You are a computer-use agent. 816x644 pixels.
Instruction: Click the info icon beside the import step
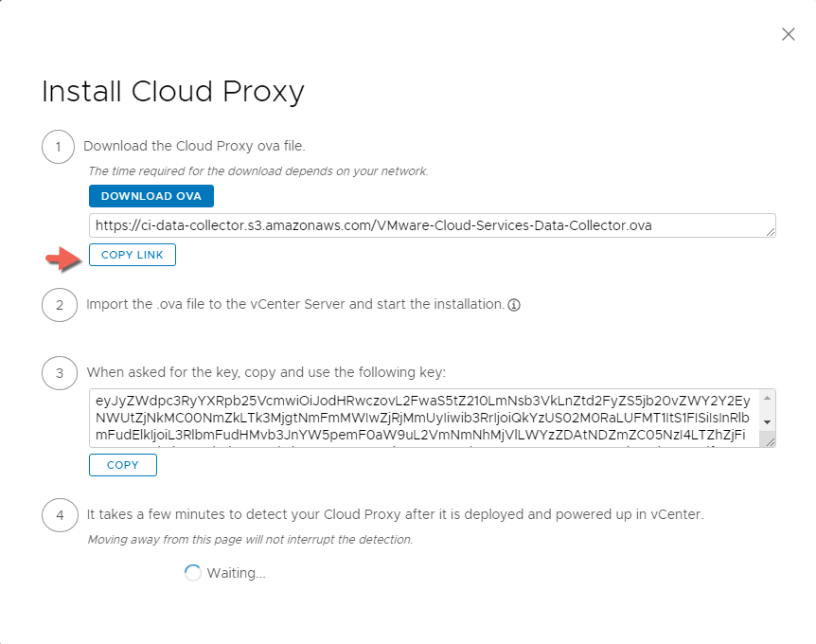[x=515, y=305]
